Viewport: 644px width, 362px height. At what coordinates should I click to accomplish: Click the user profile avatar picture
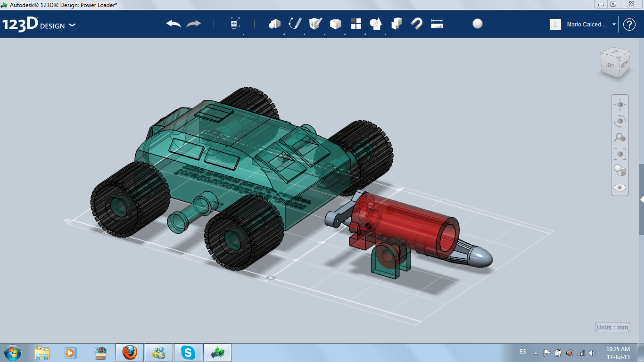(x=555, y=24)
